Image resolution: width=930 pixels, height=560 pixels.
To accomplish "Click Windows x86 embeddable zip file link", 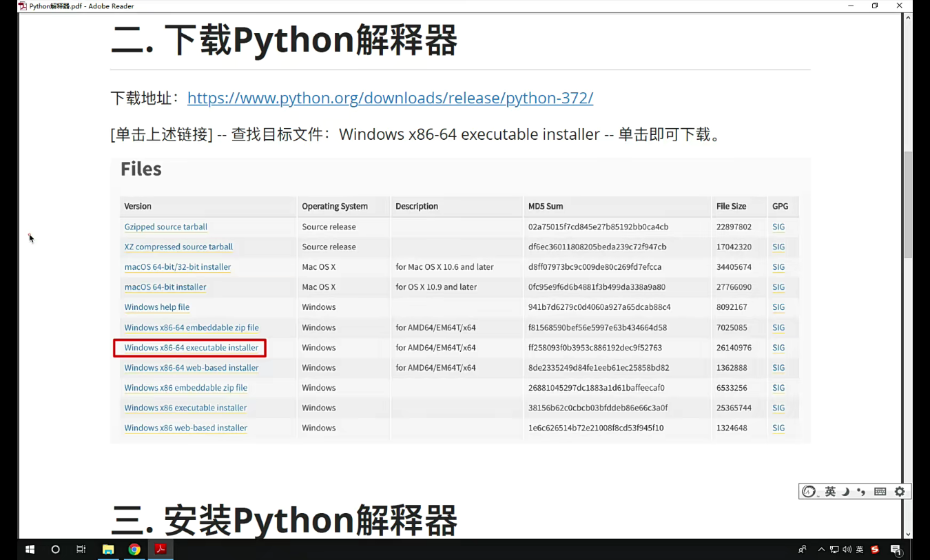I will (x=185, y=388).
